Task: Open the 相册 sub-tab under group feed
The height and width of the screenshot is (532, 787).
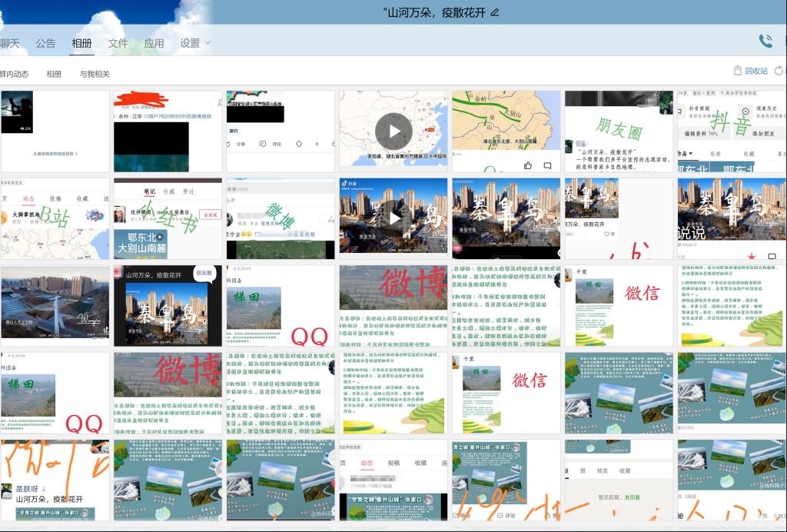Action: pos(54,74)
